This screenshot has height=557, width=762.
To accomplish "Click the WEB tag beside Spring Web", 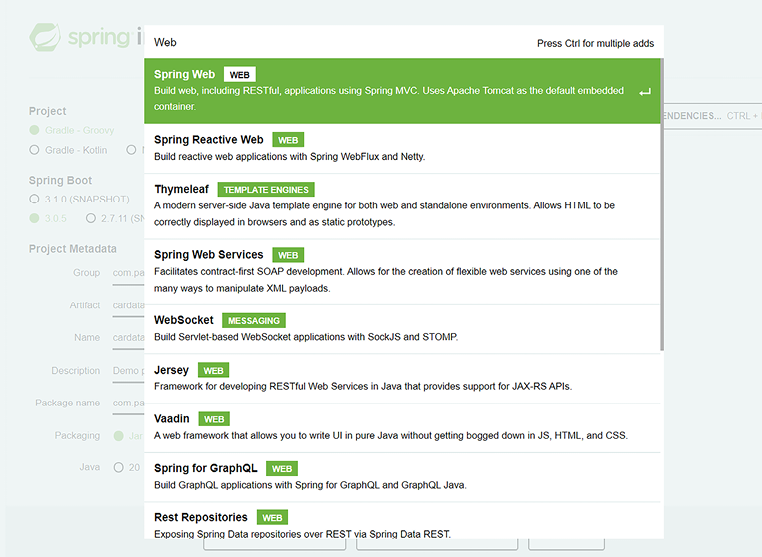I will pos(239,75).
